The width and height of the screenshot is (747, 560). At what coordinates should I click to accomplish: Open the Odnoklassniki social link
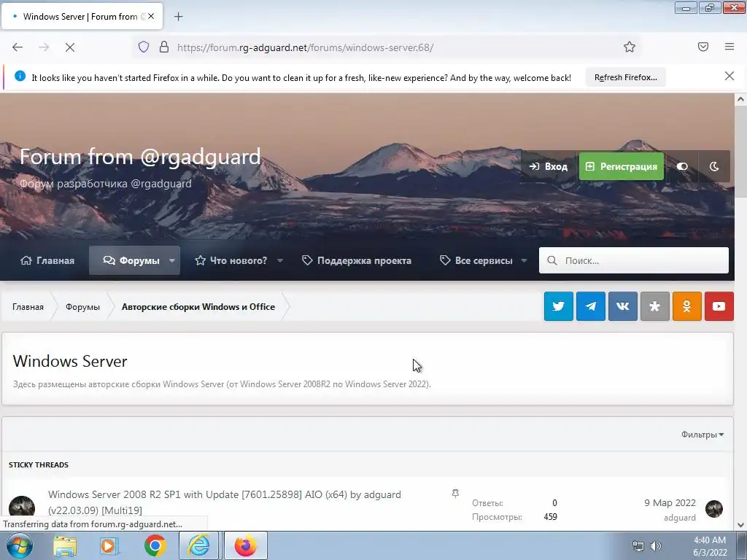point(686,306)
